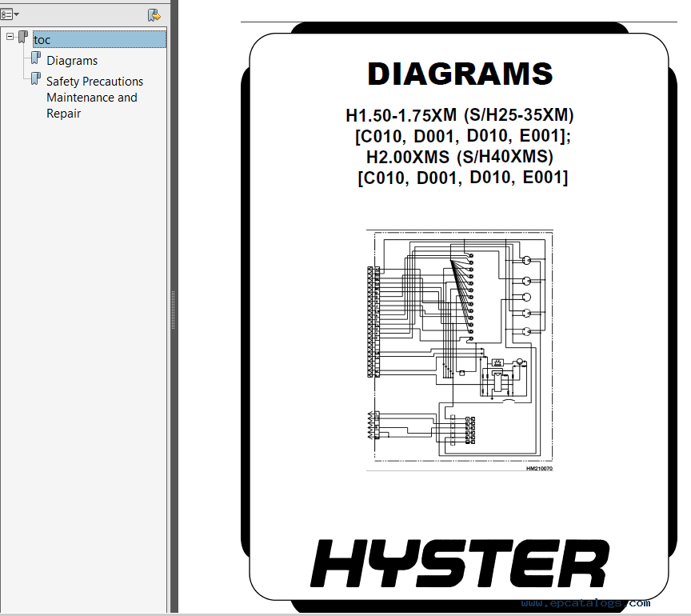Click the HYSTER logo
This screenshot has width=691, height=616.
[460, 563]
